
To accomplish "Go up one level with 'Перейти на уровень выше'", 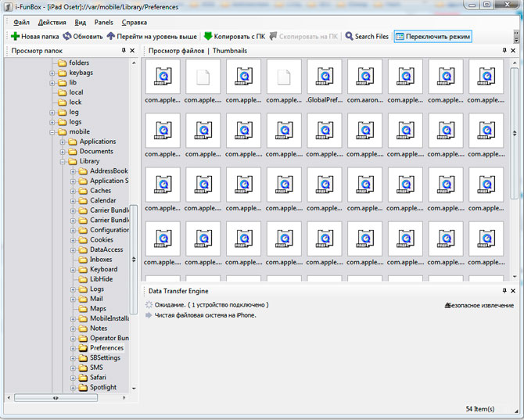I will [x=111, y=36].
